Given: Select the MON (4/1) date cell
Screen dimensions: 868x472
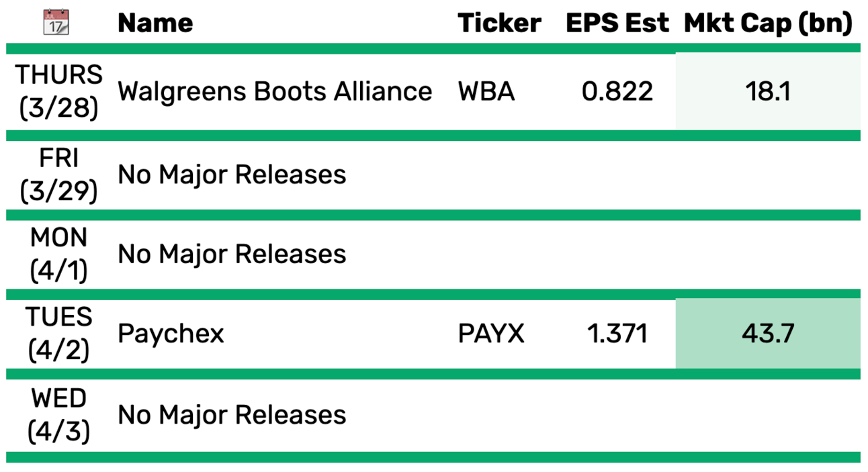Looking at the screenshot, I should [59, 254].
